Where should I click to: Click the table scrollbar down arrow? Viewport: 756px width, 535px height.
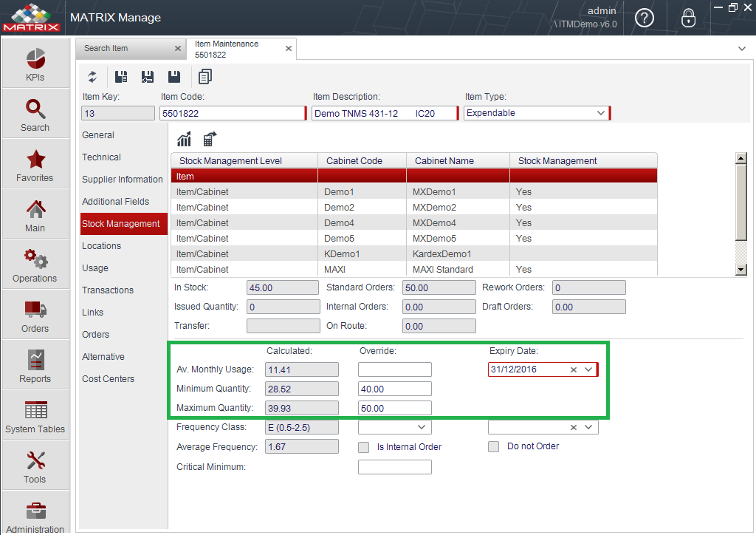click(741, 270)
